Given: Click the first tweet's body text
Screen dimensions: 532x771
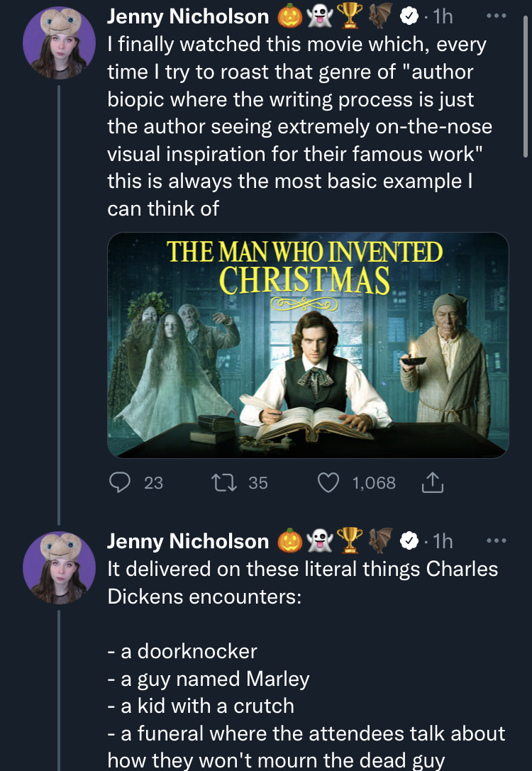Looking at the screenshot, I should 298,126.
